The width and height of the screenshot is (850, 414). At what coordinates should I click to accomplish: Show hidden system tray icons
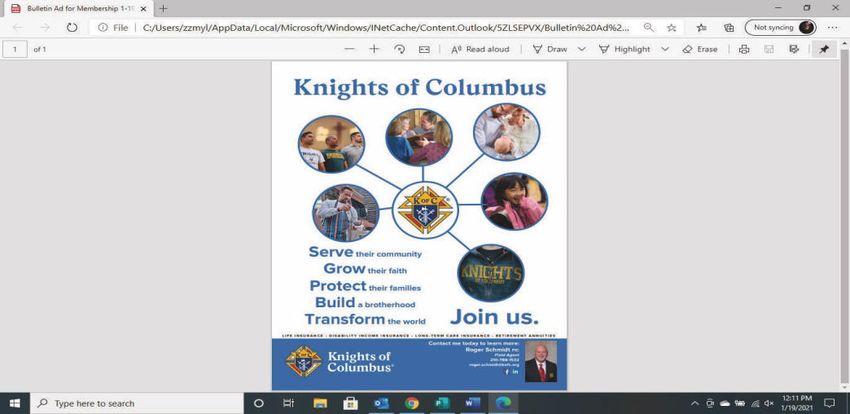pyautogui.click(x=695, y=403)
